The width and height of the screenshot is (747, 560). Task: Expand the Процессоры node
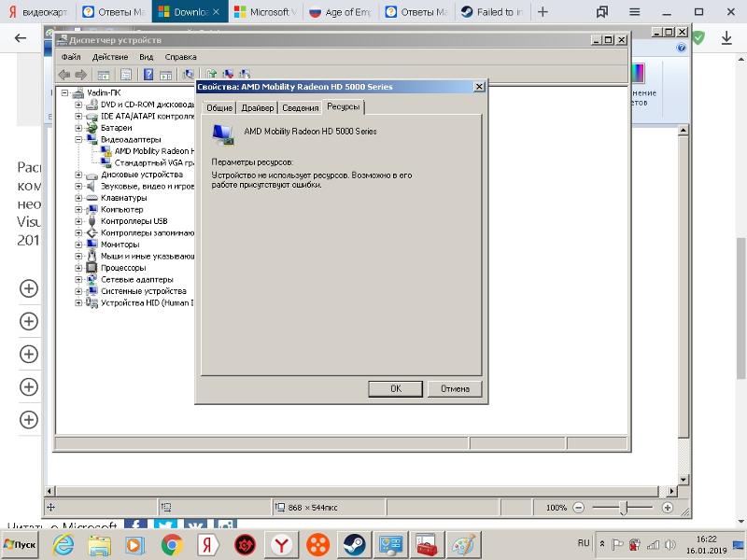tap(78, 268)
